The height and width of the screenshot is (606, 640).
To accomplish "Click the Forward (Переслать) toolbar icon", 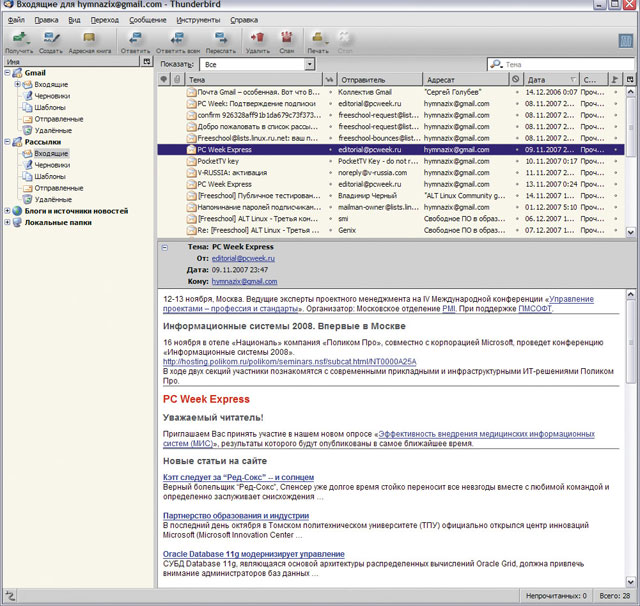I will click(x=221, y=38).
